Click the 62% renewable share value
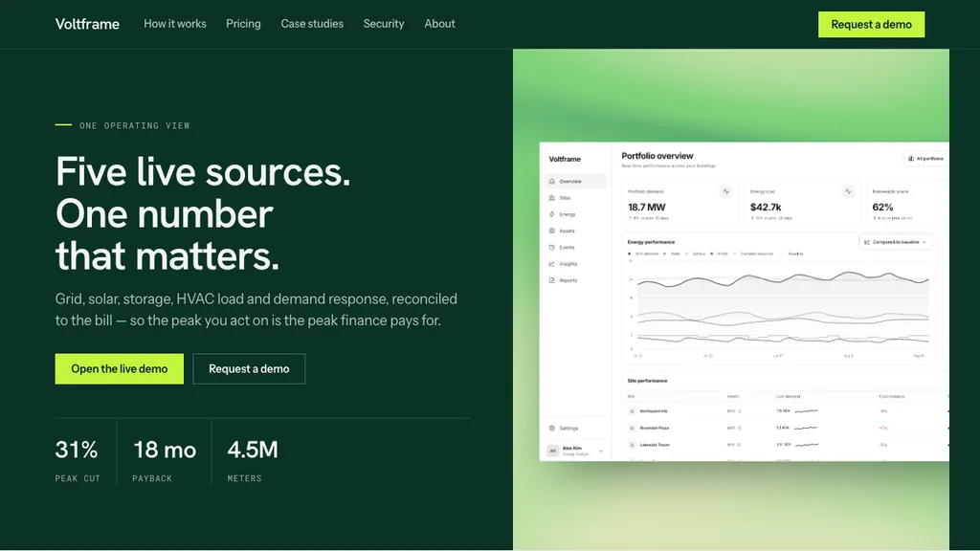980x551 pixels. 882,207
